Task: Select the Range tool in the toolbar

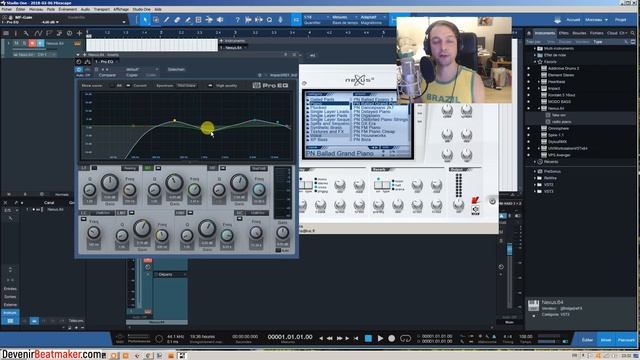Action: click(156, 19)
